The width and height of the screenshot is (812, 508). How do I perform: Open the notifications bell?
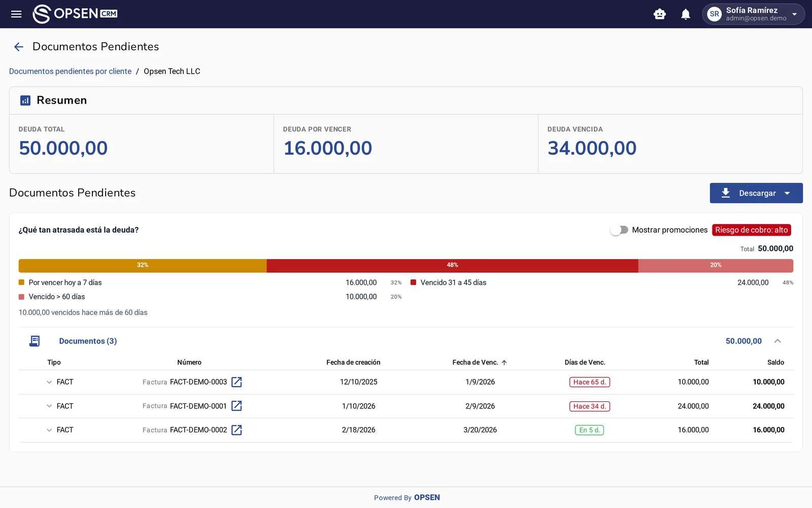pos(686,14)
